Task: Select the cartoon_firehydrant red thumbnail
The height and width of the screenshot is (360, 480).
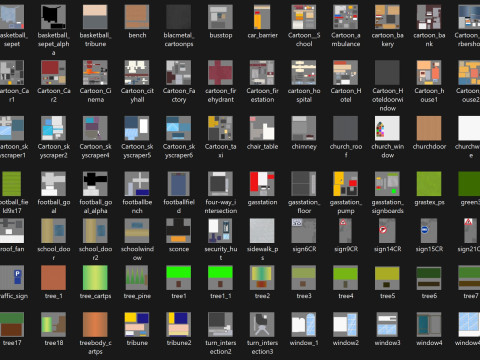Action: coord(220,72)
